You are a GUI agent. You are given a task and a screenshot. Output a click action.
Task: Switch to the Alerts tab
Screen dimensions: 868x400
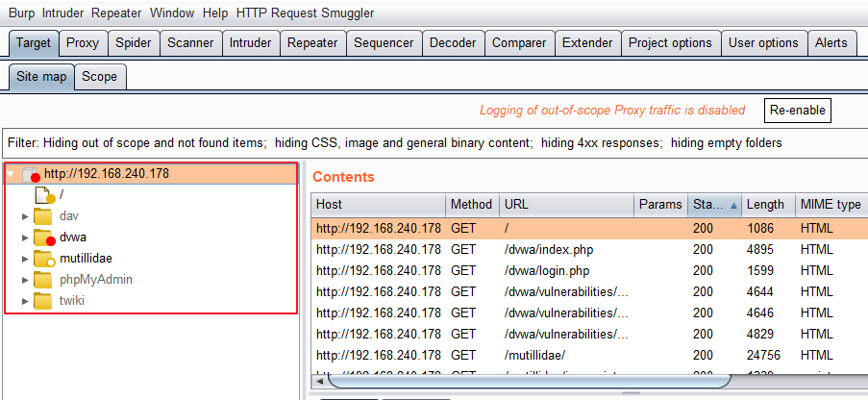point(831,43)
